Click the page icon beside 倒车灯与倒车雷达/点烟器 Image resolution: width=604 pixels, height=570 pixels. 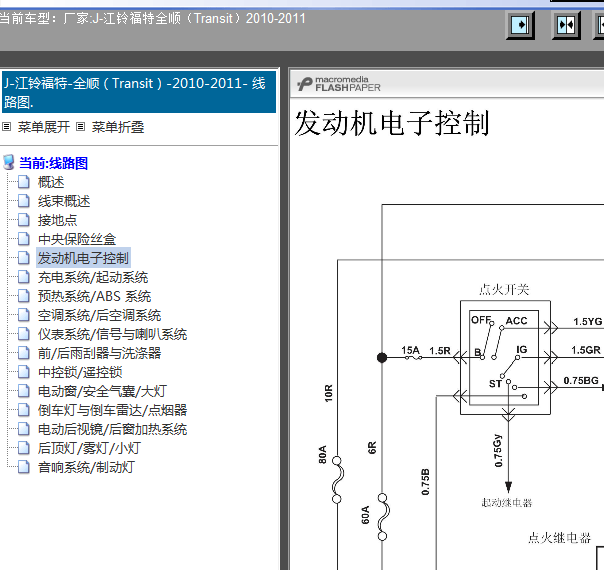point(24,410)
